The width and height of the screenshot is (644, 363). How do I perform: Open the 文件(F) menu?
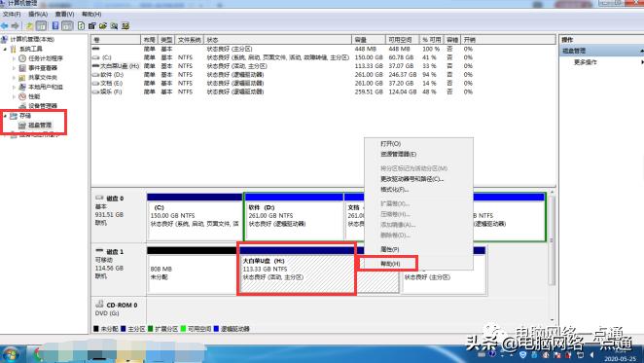point(12,14)
